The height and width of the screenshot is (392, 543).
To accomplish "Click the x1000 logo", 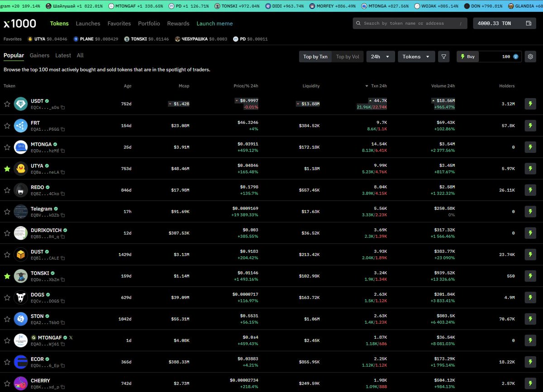I will tap(20, 24).
